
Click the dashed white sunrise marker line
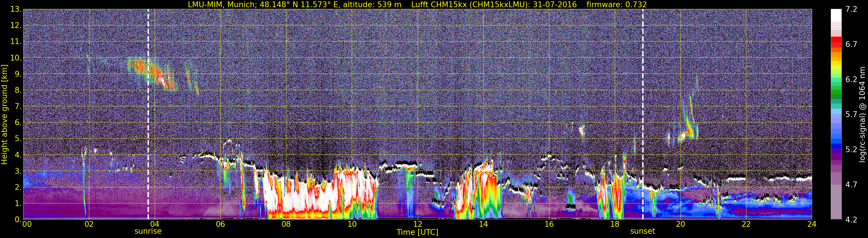coord(148,114)
